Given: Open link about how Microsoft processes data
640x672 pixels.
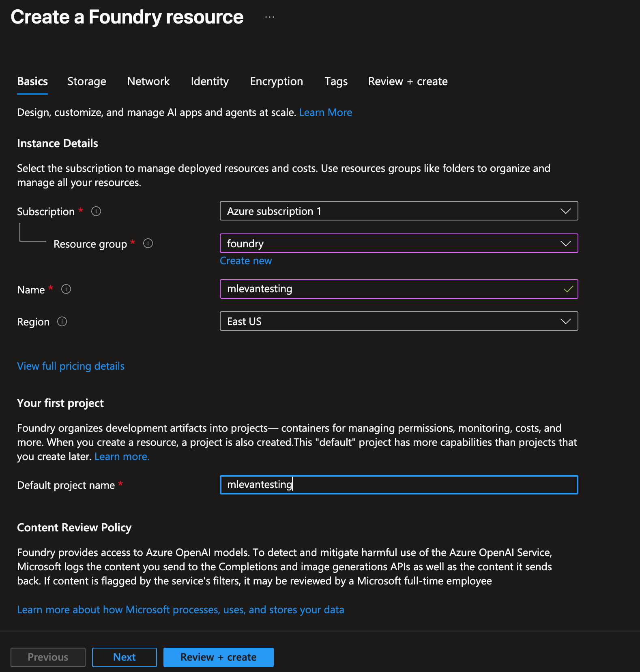Looking at the screenshot, I should pyautogui.click(x=180, y=610).
